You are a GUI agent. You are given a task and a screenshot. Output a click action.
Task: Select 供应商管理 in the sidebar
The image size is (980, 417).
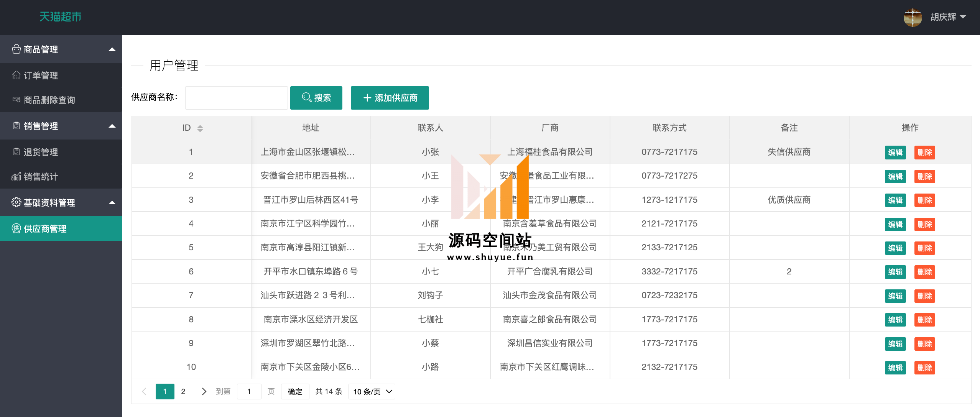61,228
